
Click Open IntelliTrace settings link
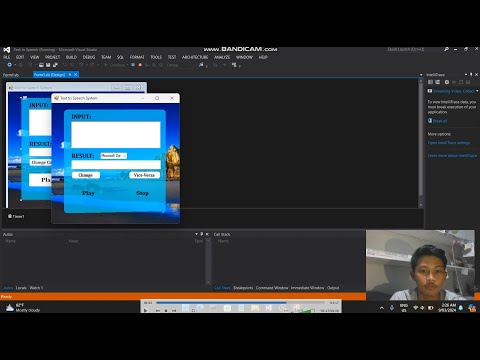449,143
